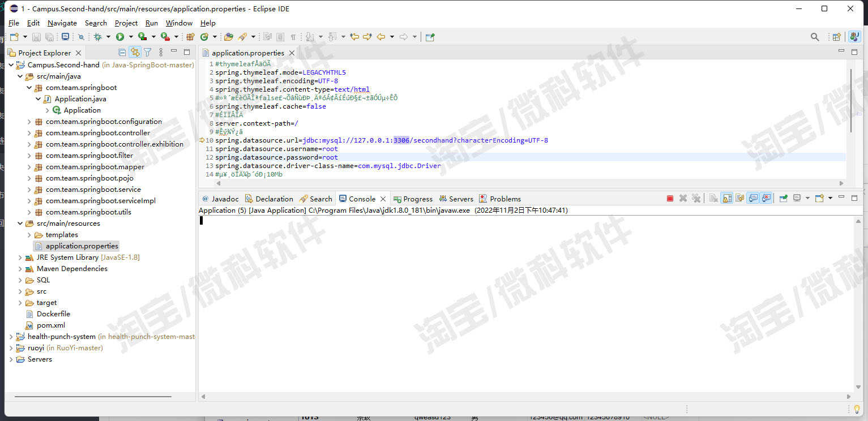Screen dimensions: 868x421
Task: Click the Save icon in toolbar
Action: click(36, 37)
